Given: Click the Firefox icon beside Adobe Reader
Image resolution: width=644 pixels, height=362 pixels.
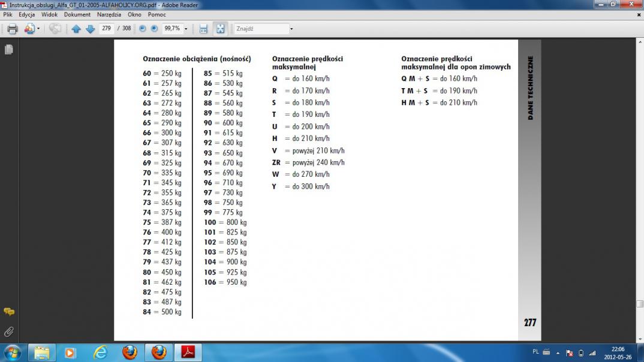Looking at the screenshot, I should (x=159, y=352).
